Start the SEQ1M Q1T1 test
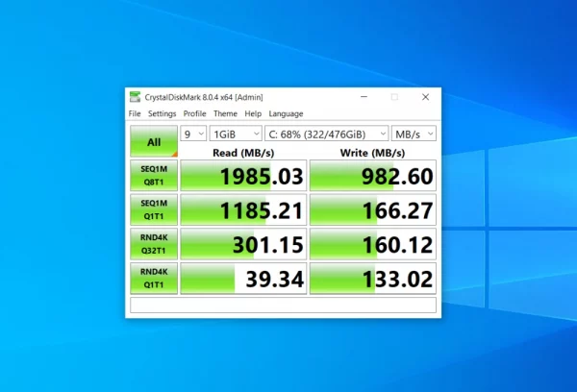This screenshot has width=577, height=392. click(154, 209)
